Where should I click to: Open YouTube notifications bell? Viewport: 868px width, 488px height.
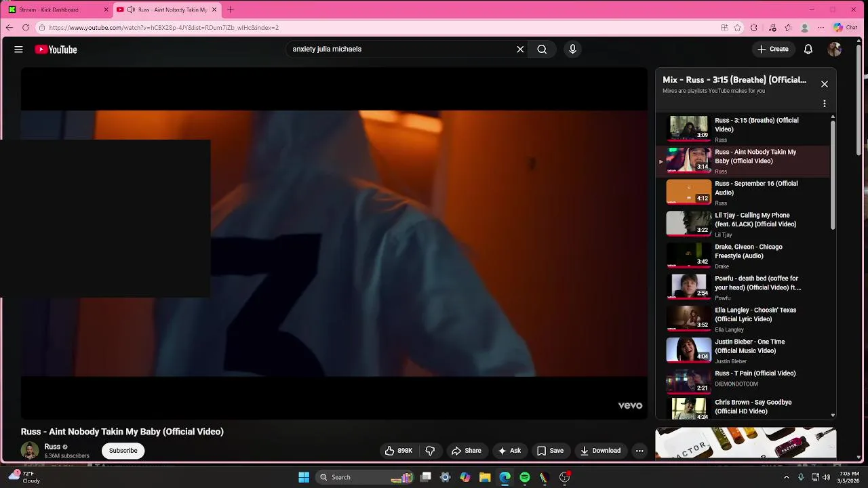point(808,49)
